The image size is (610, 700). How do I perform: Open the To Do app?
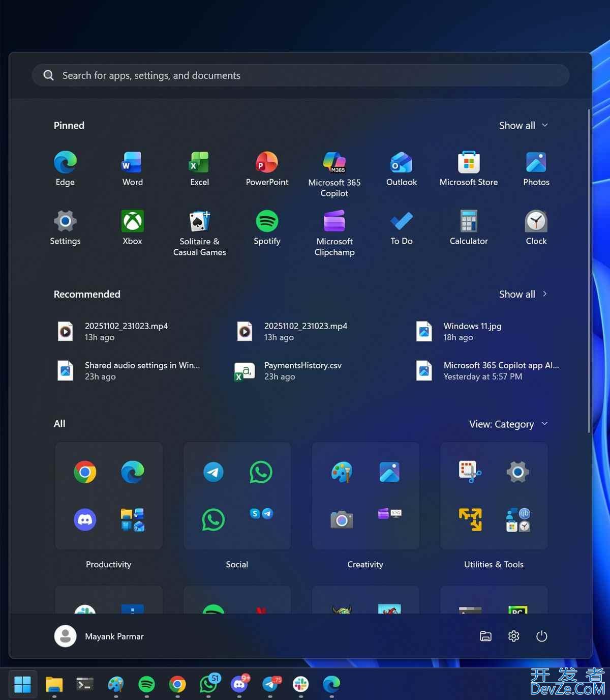click(401, 224)
